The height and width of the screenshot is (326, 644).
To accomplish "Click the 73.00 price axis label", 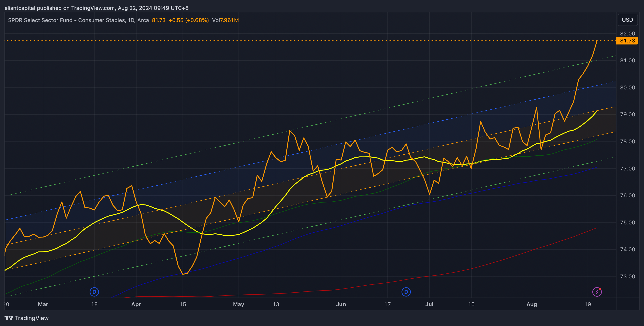I will click(627, 277).
